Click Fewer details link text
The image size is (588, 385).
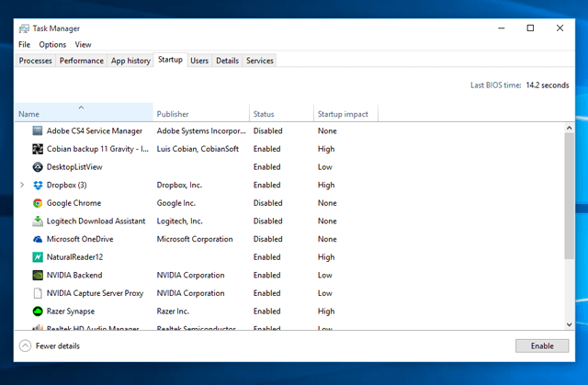click(x=58, y=346)
